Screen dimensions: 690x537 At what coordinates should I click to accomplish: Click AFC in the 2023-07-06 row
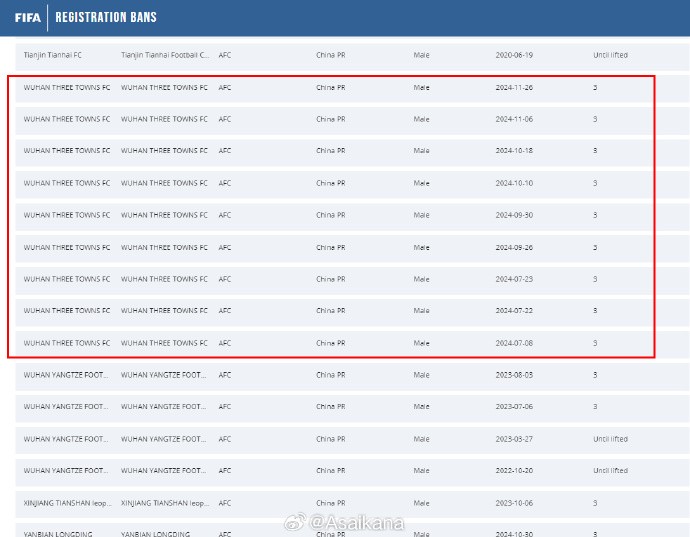tap(225, 407)
